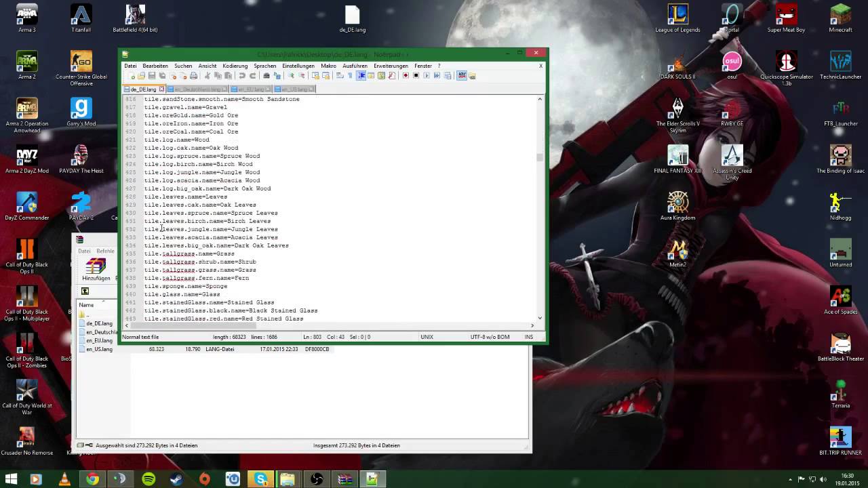
Task: Open the Garry's Mod desktop shortcut
Action: pos(81,113)
